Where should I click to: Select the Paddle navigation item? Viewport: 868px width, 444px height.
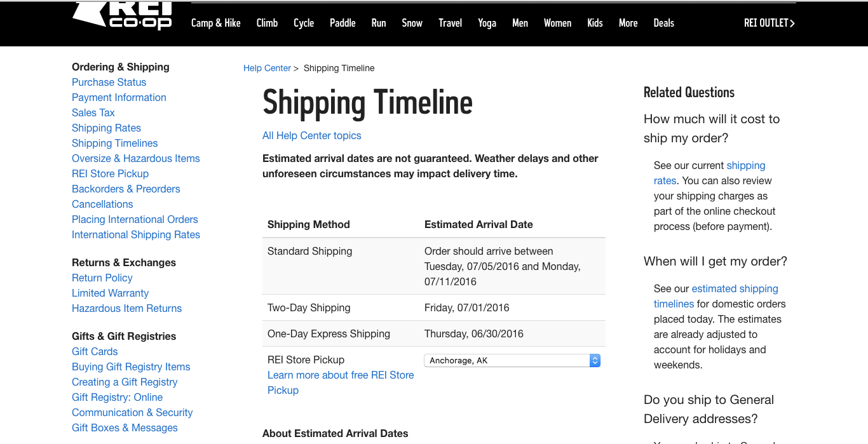pyautogui.click(x=342, y=23)
